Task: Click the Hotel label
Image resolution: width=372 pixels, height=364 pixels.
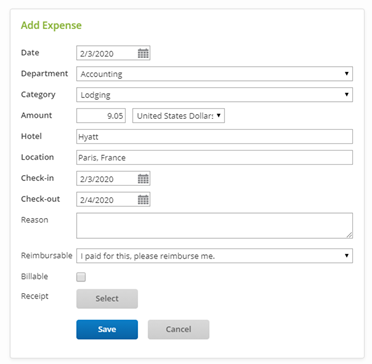Action: (31, 136)
